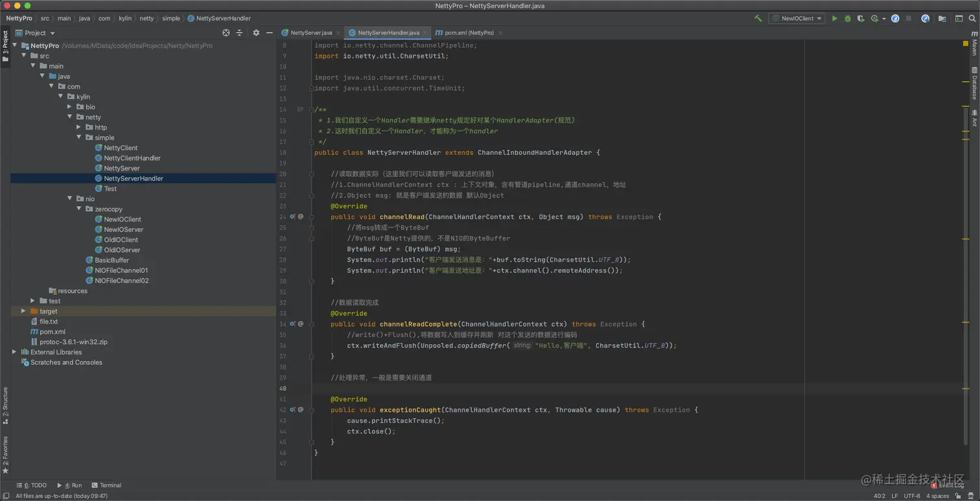Image resolution: width=980 pixels, height=501 pixels.
Task: Toggle the Structure tool window sidebar
Action: click(x=5, y=404)
